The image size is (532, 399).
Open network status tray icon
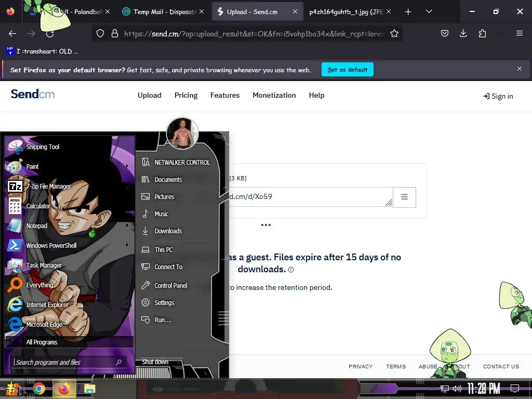(445, 389)
